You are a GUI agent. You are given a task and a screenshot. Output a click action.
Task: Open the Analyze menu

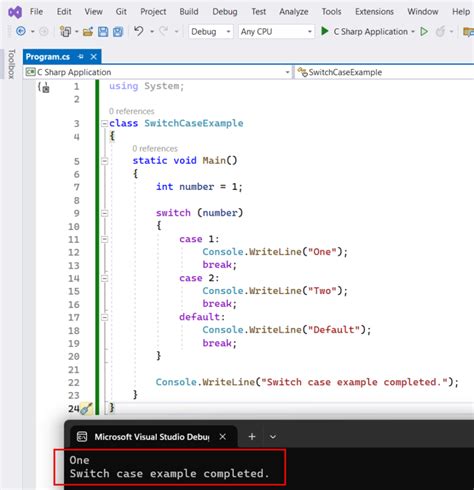tap(294, 12)
